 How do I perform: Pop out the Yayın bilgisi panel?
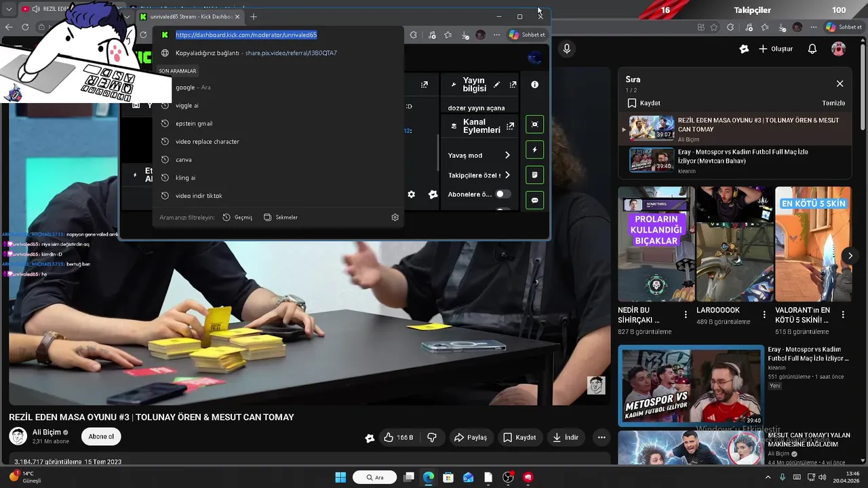(x=513, y=85)
